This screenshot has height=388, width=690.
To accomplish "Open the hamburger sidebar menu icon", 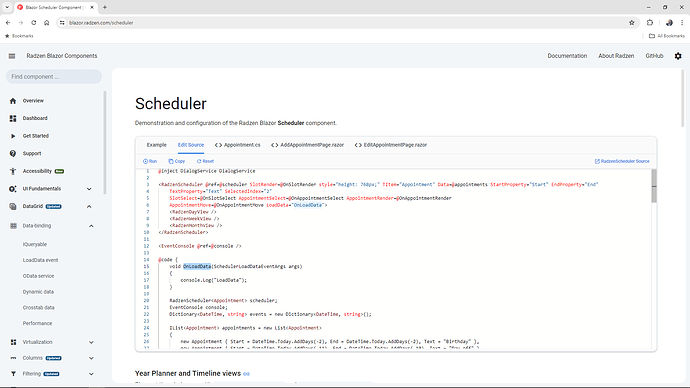I will coord(12,56).
